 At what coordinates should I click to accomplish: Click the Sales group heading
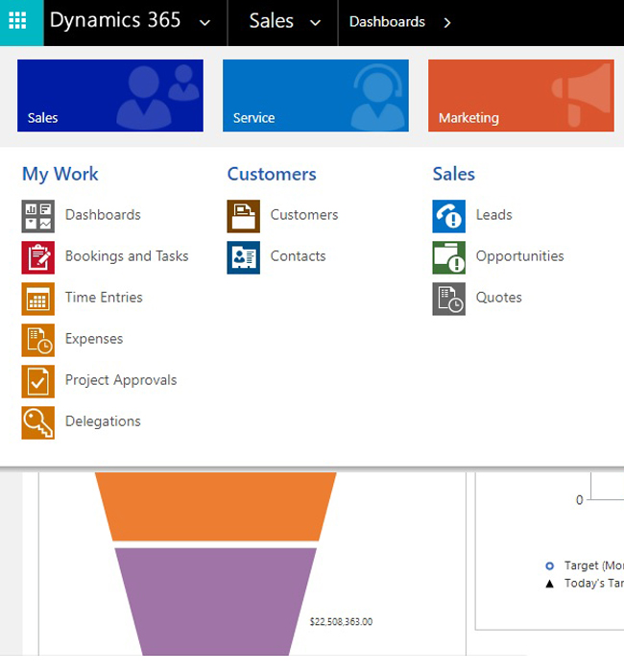tap(454, 174)
